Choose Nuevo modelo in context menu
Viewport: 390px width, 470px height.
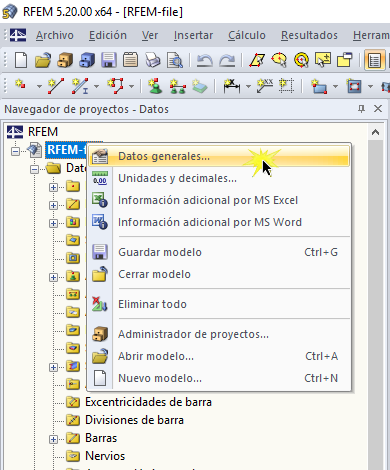pyautogui.click(x=219, y=378)
